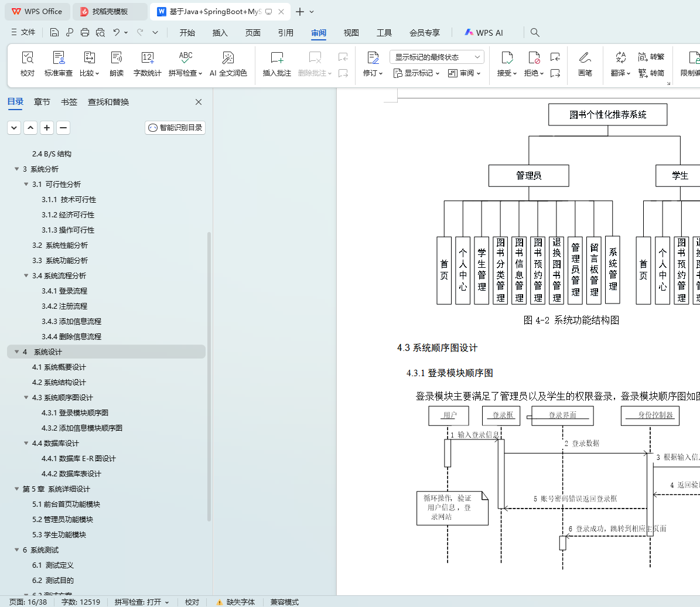Convert text with 转简 button
The width and height of the screenshot is (700, 607).
click(651, 73)
